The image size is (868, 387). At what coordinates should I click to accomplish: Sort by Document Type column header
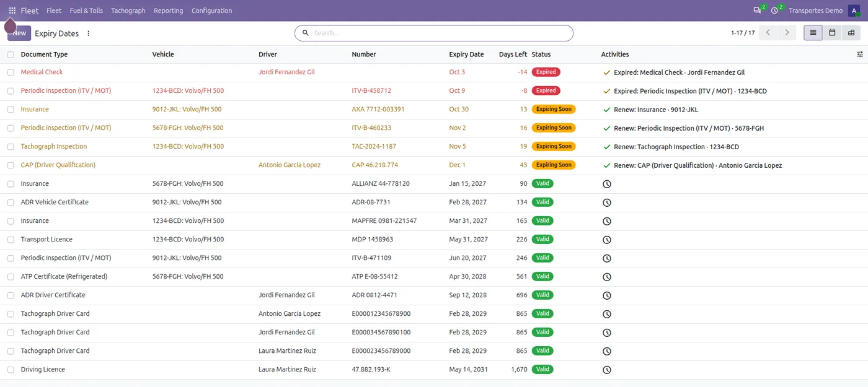(44, 54)
